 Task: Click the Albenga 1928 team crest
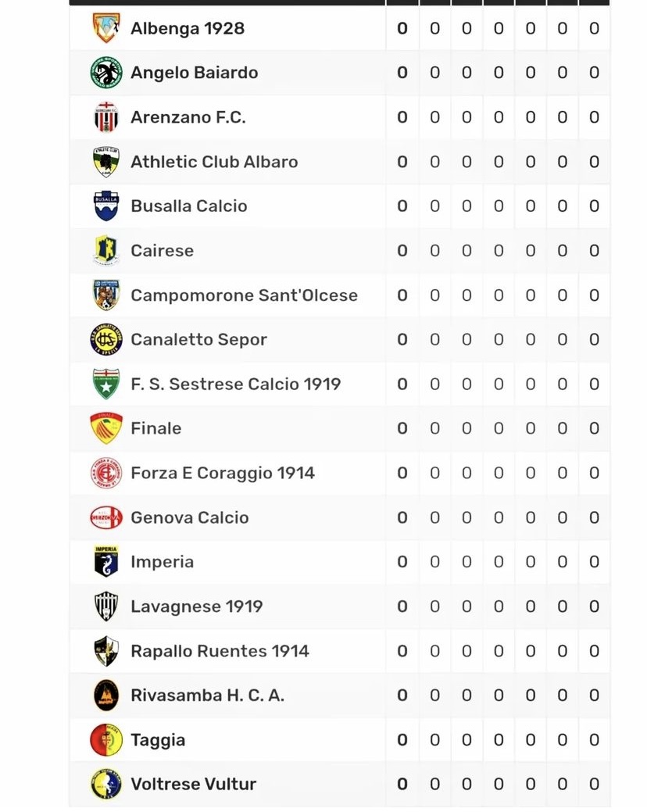[106, 28]
